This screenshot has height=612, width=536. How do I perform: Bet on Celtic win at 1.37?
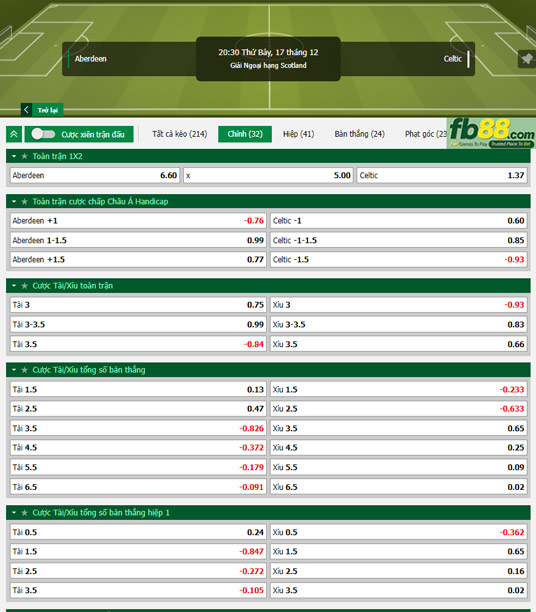coord(442,175)
